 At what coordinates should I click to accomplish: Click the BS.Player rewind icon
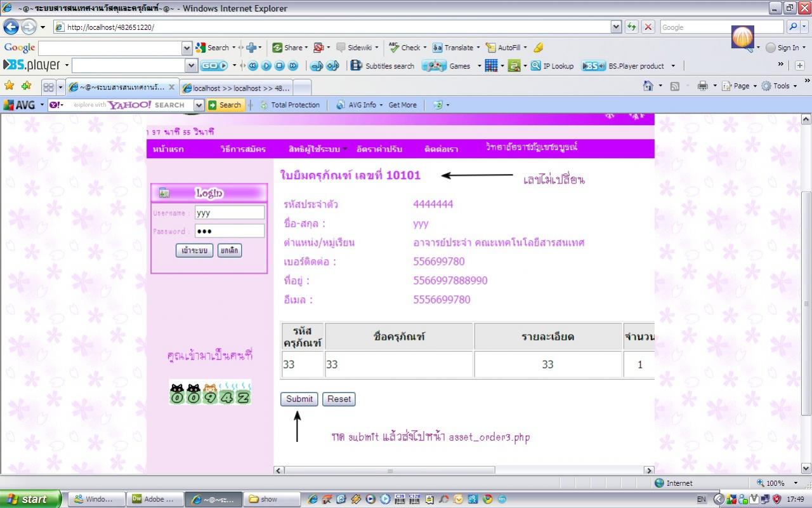253,65
